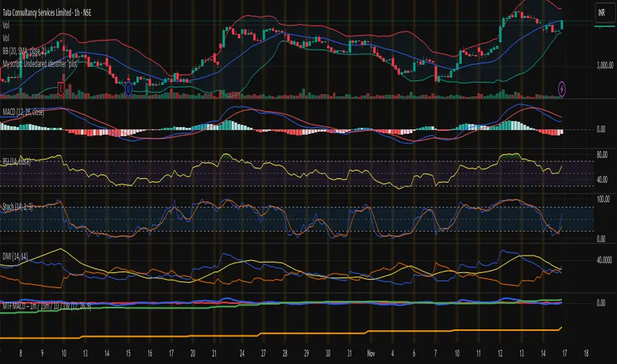The image size is (617, 364).
Task: Select the first Vol indicator legend
Action: [6, 26]
